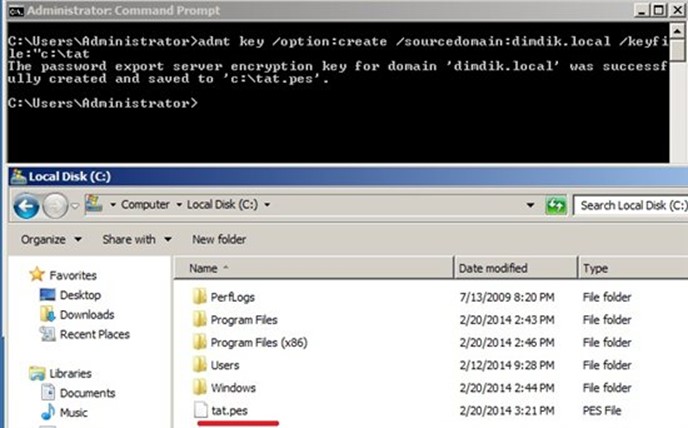Image resolution: width=688 pixels, height=428 pixels.
Task: Expand the arrow before Computer breadcrumb
Action: point(113,205)
